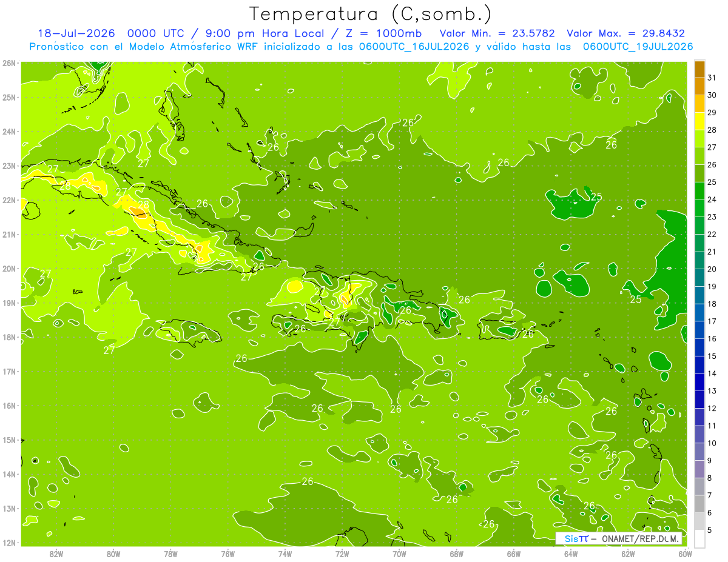This screenshot has width=728, height=562.
Task: Click the color scale label "5"
Action: click(x=709, y=530)
